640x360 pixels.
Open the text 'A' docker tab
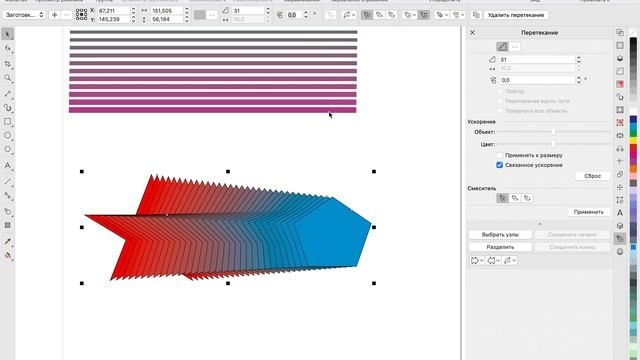[620, 213]
